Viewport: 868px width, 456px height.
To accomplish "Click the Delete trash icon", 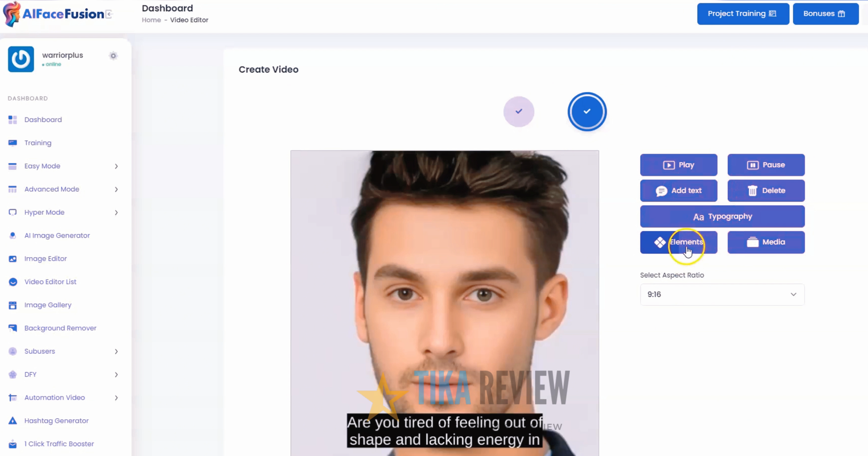I will click(x=753, y=191).
